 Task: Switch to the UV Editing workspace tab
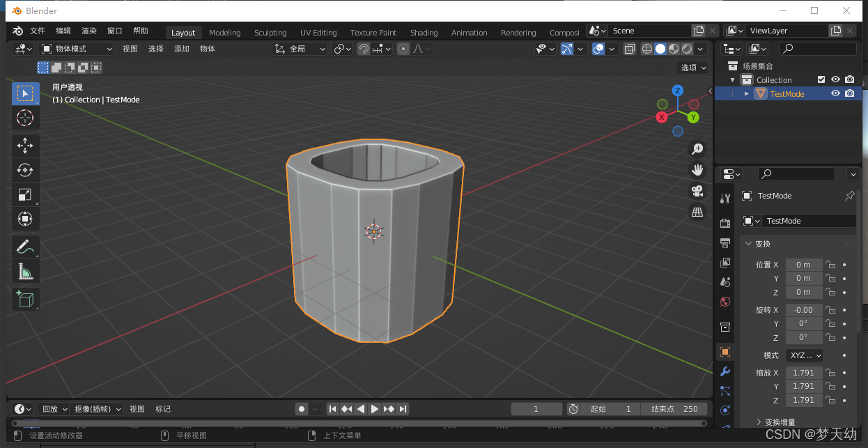pos(318,33)
